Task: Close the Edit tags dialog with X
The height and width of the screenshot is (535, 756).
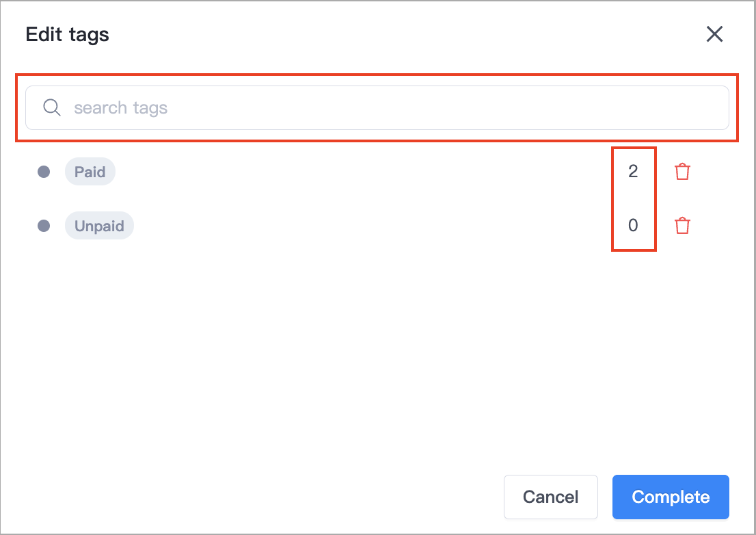Action: pyautogui.click(x=714, y=34)
